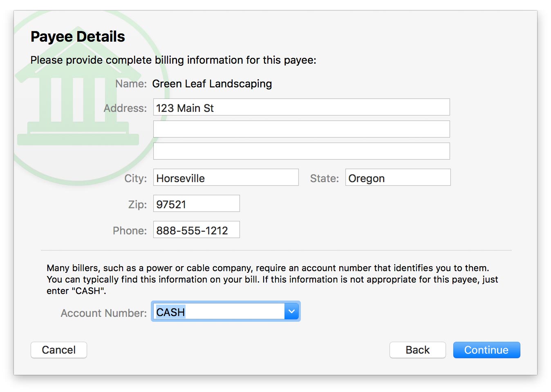The width and height of the screenshot is (551, 392).
Task: Click the Continue button
Action: (x=486, y=350)
